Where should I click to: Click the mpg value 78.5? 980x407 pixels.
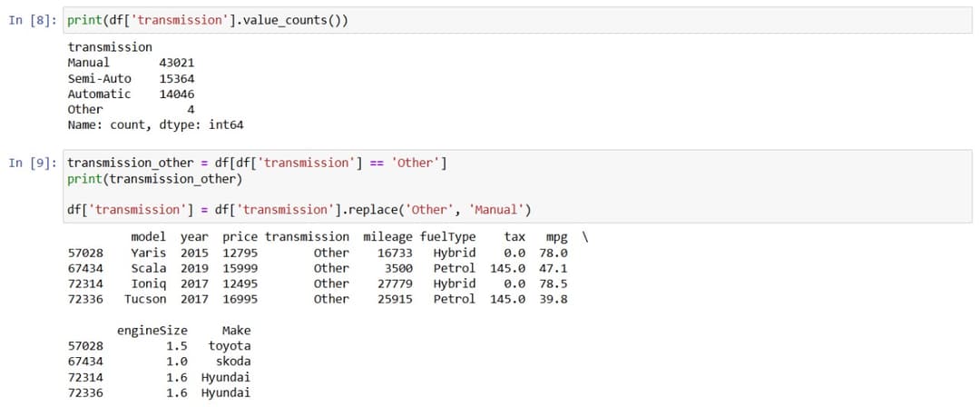coord(554,283)
